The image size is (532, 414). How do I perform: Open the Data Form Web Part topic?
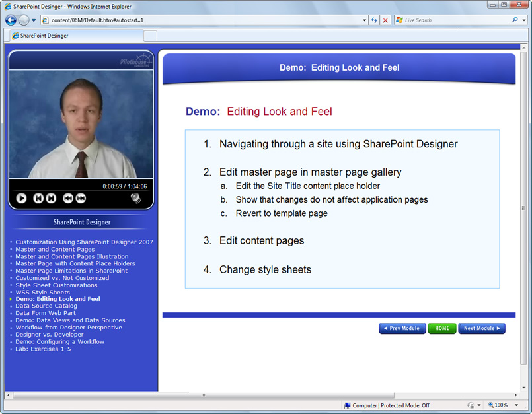coord(46,313)
